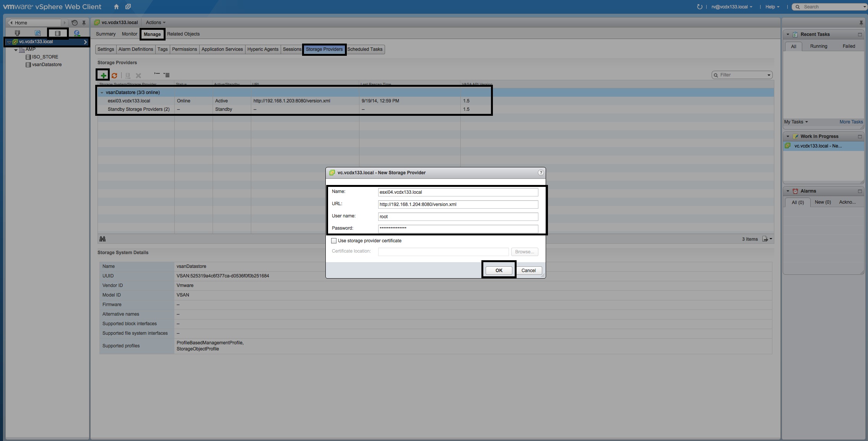868x441 pixels.
Task: Click the orange rescan storage providers icon
Action: tap(114, 75)
